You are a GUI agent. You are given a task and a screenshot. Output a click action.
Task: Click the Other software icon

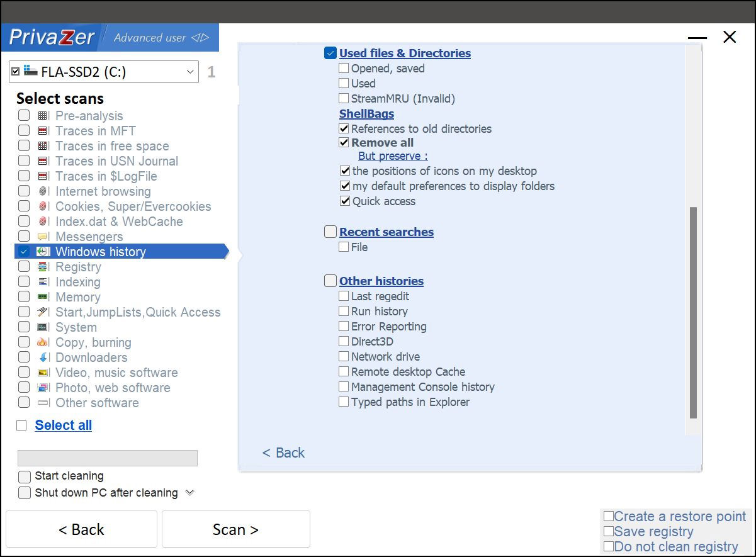point(43,403)
